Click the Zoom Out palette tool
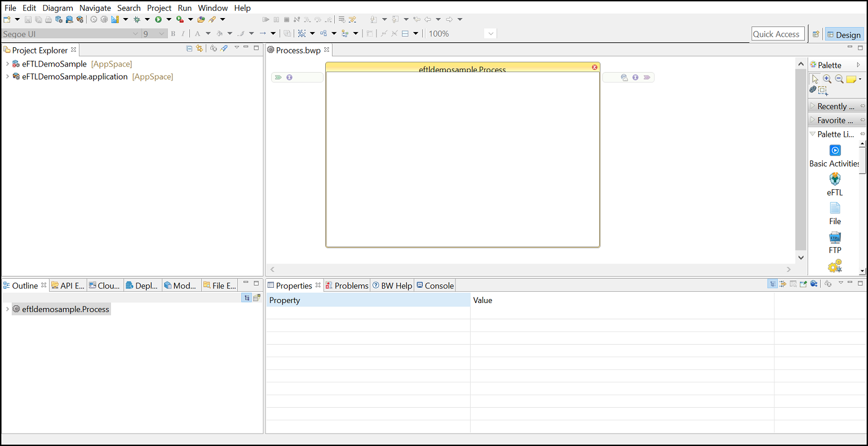The image size is (868, 446). pos(839,79)
